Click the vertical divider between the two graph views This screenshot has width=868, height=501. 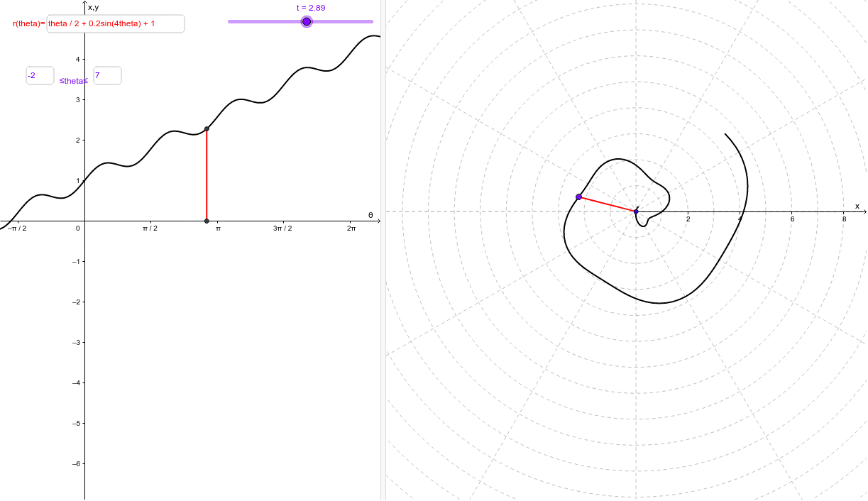click(384, 250)
